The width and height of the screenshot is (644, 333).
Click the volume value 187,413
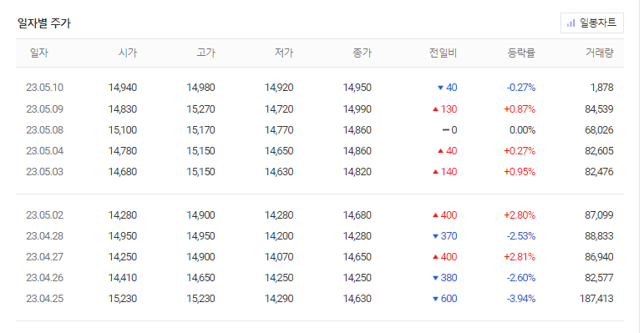[597, 299]
